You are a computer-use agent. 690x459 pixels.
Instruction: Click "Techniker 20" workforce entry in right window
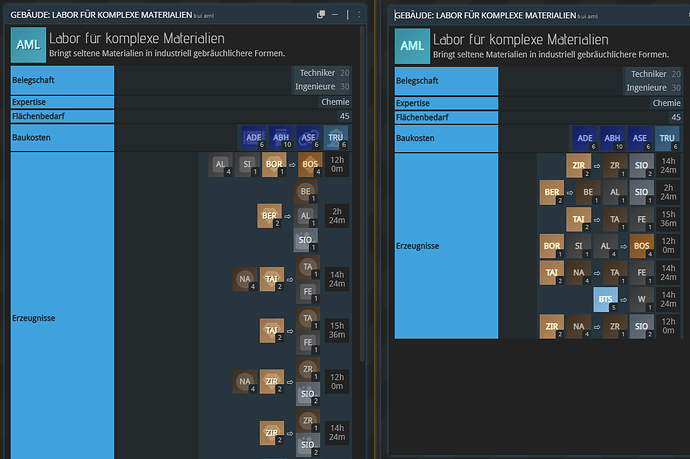656,74
